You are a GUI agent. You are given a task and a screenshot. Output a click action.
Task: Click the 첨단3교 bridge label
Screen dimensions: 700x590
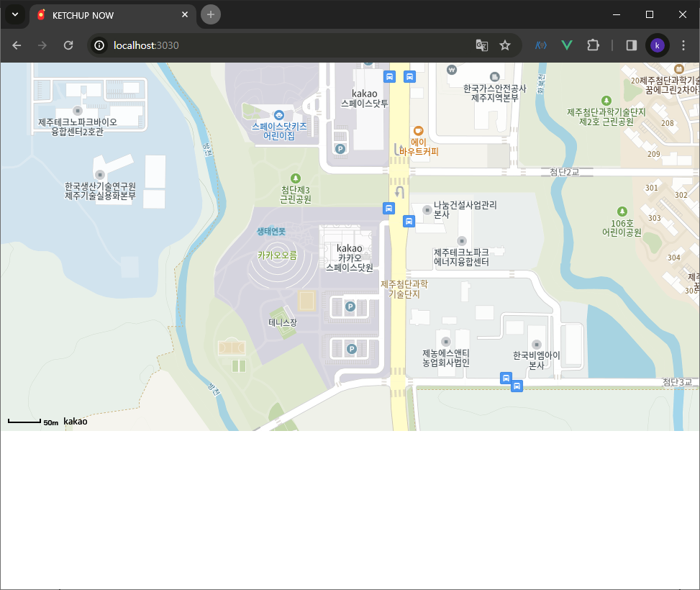(677, 382)
